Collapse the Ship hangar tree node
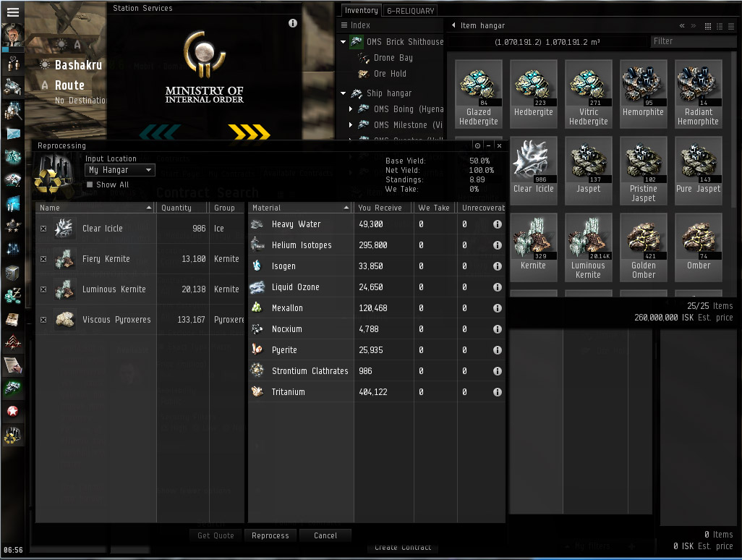The image size is (742, 560). click(343, 94)
